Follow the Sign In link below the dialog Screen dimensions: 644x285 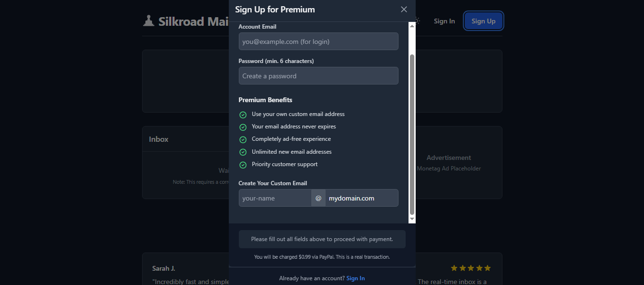tap(356, 278)
